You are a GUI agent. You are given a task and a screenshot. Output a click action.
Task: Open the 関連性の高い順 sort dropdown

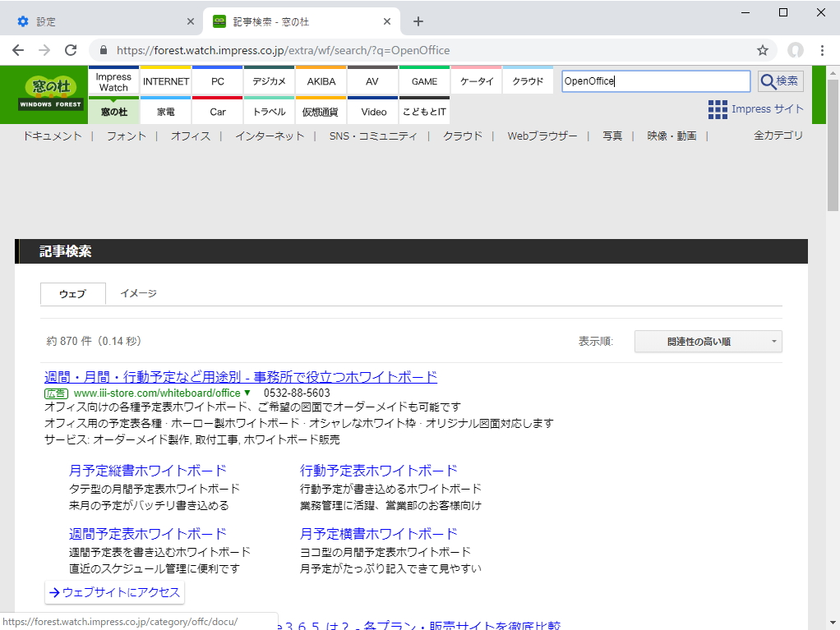(x=707, y=341)
